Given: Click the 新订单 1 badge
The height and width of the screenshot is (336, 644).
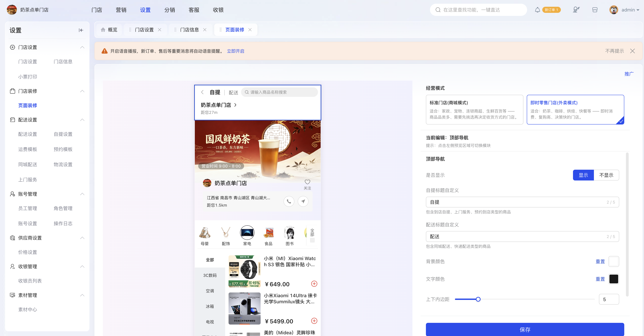Looking at the screenshot, I should pos(551,10).
